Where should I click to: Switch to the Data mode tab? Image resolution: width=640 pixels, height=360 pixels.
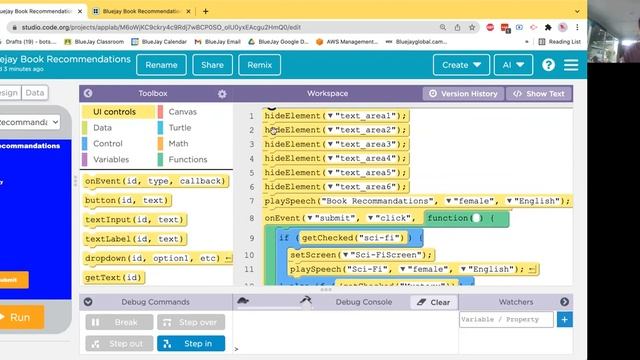coord(35,93)
